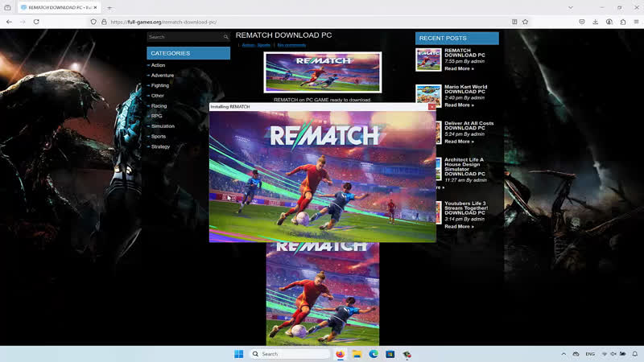Click the Firefox taskbar icon
The image size is (644, 362).
point(340,354)
